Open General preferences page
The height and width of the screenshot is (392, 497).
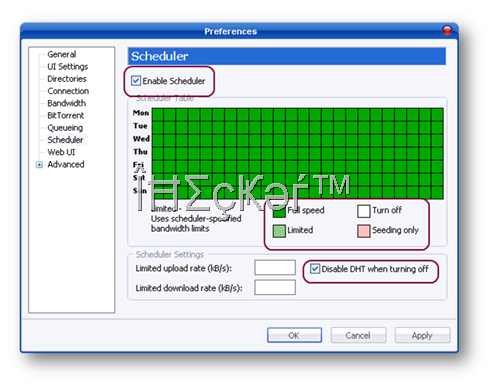tap(62, 54)
